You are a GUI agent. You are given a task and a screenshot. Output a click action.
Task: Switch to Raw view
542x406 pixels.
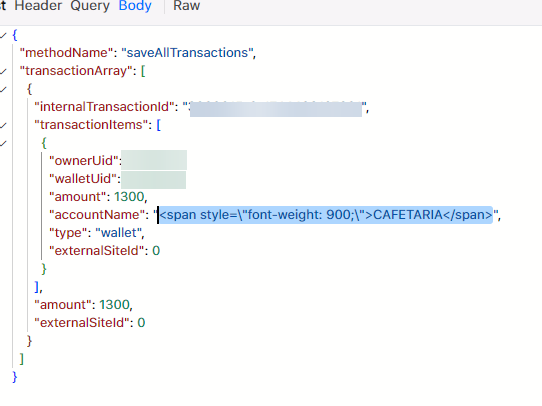pos(186,6)
